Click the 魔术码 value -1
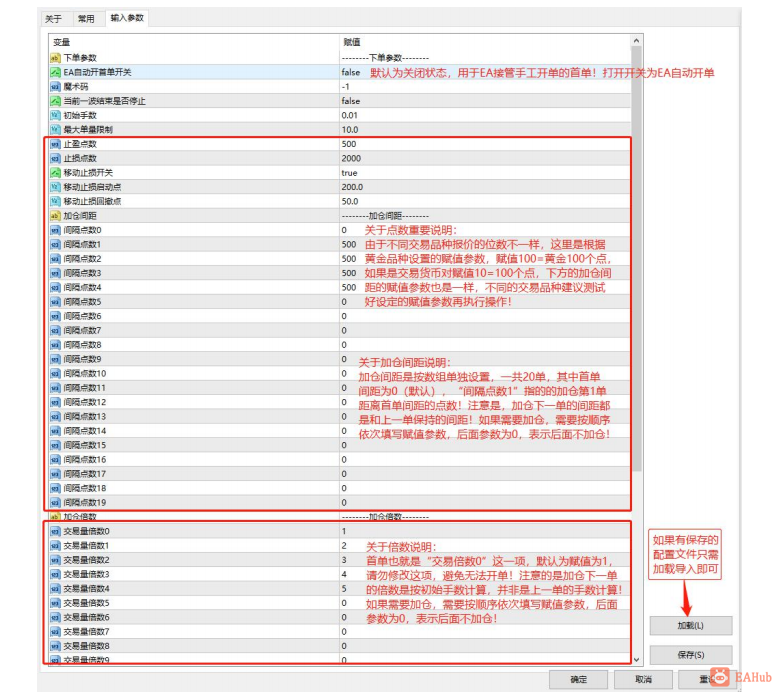The height and width of the screenshot is (692, 781). coord(345,87)
